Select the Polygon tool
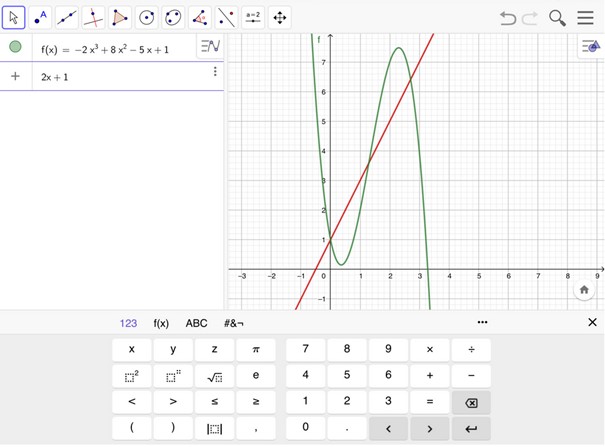Viewport: 605px width, 447px height. point(120,17)
